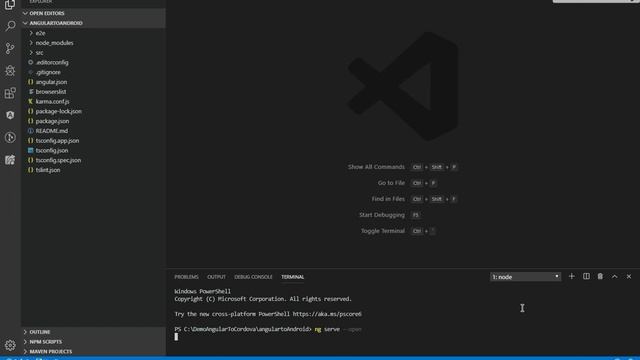The height and width of the screenshot is (360, 640).
Task: Open tsconfig.json file
Action: [93, 151]
